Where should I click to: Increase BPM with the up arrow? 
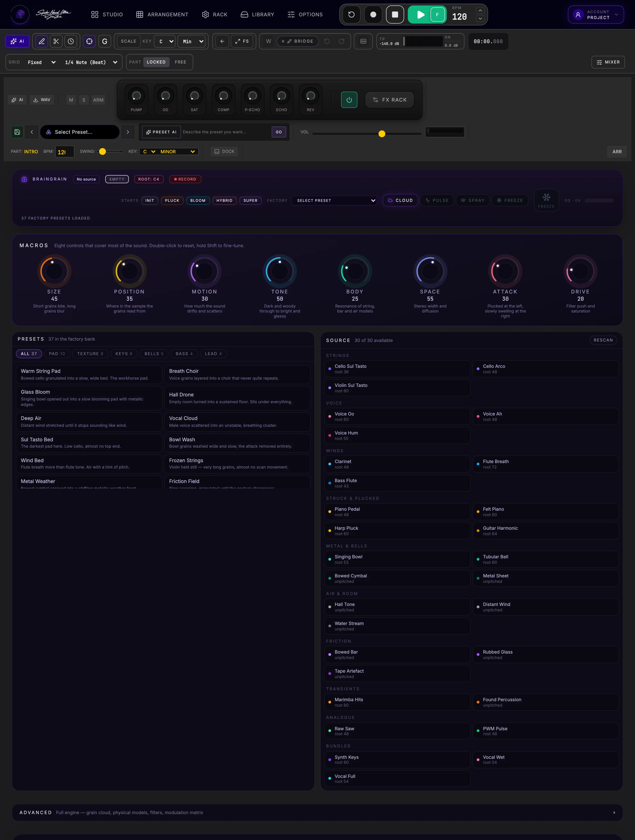[x=480, y=10]
